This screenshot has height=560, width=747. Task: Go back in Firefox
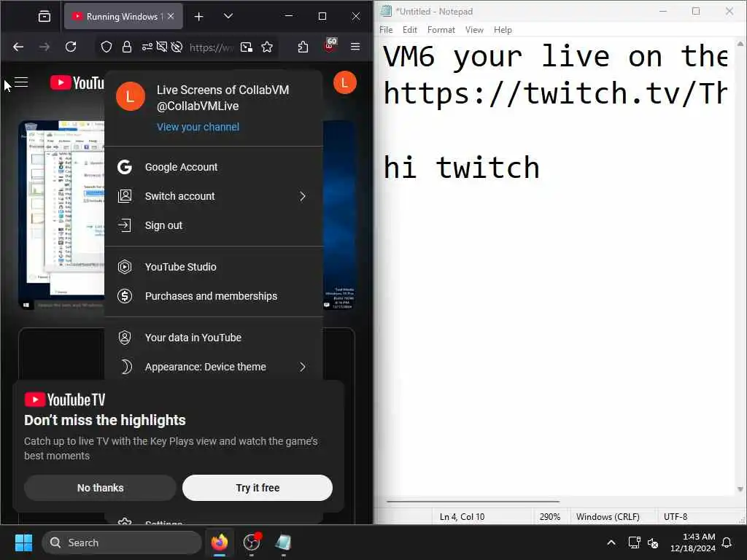pos(18,47)
